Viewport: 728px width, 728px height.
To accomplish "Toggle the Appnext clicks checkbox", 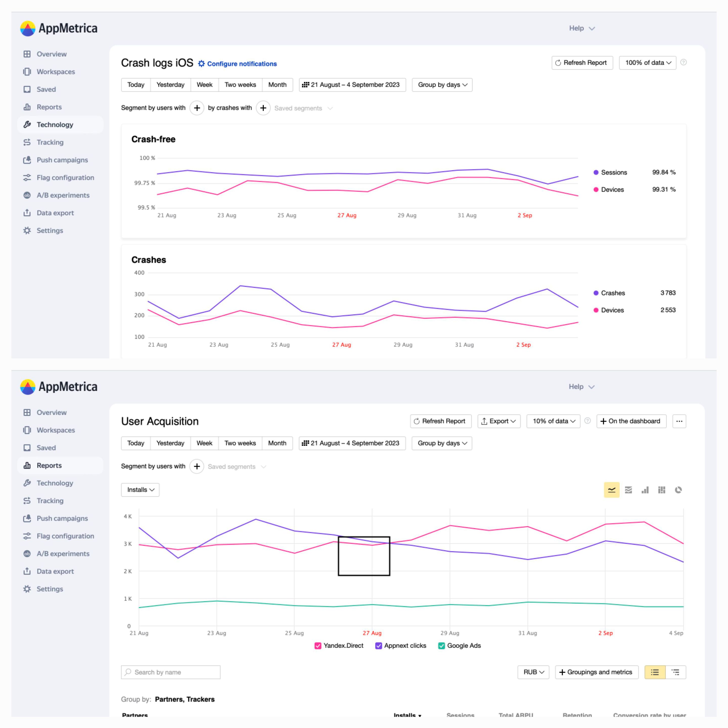I will click(379, 646).
